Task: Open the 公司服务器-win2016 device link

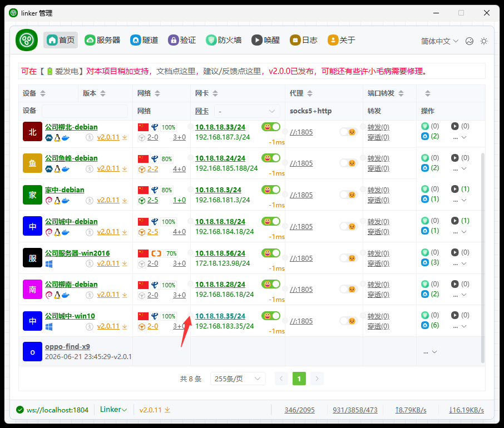Action: pos(77,253)
